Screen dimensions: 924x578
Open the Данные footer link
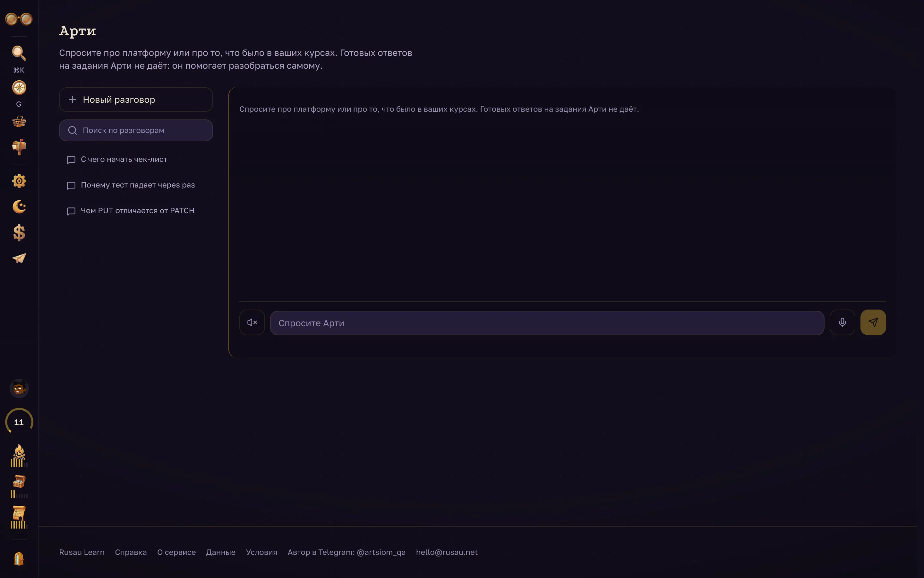click(221, 552)
